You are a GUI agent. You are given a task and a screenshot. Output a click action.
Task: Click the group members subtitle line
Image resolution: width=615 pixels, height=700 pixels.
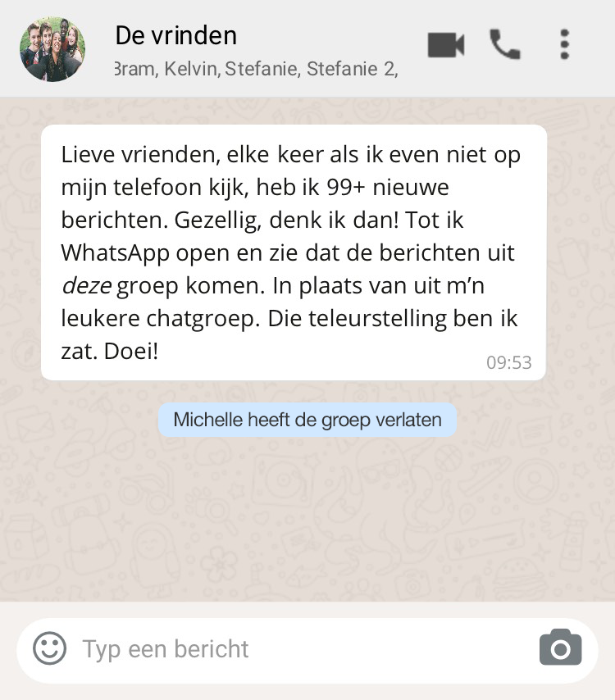(x=256, y=69)
